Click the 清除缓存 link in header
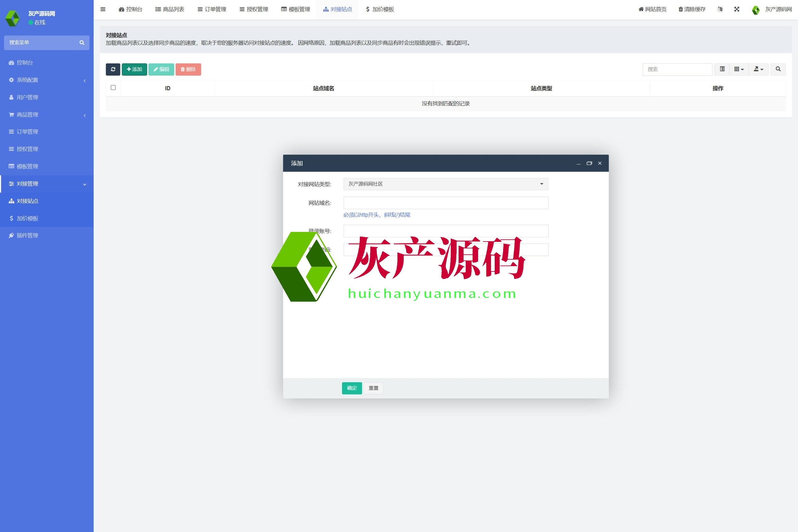 pos(692,9)
